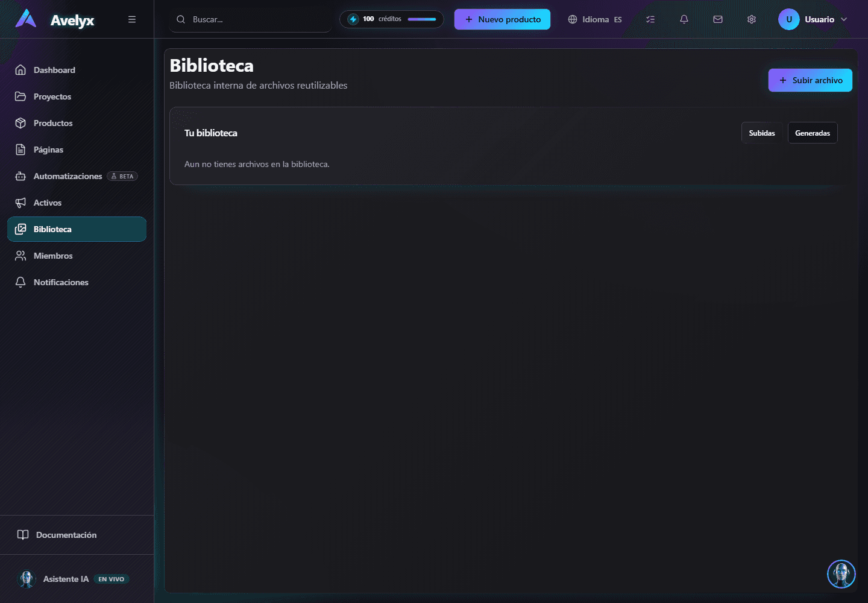
Task: Click Subir archivo button
Action: click(x=810, y=80)
